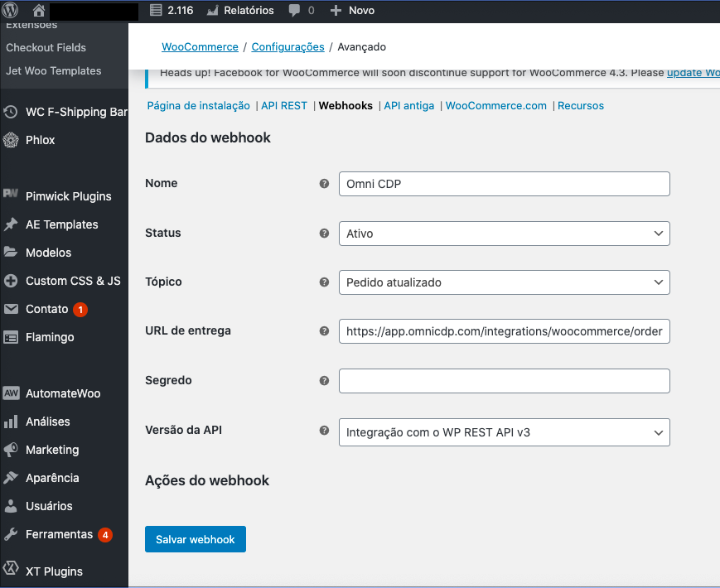Image resolution: width=720 pixels, height=588 pixels.
Task: Expand the Versão da API dropdown
Action: click(504, 432)
